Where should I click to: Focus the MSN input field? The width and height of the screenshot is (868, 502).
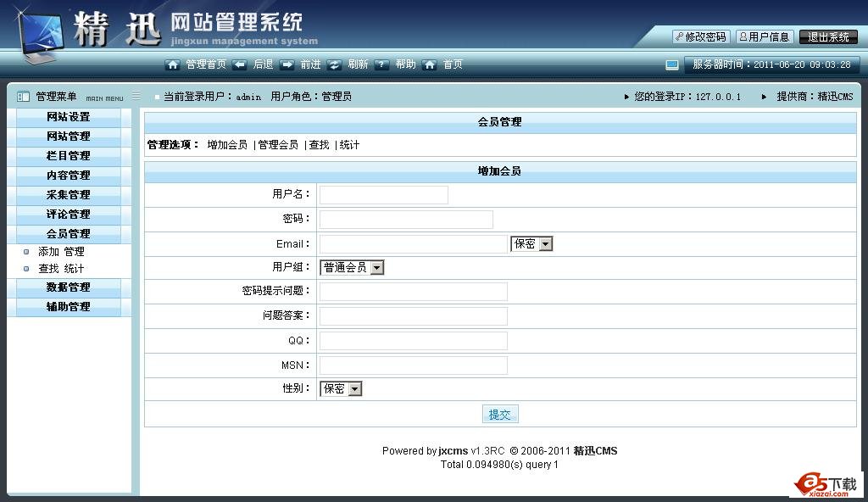tap(414, 365)
